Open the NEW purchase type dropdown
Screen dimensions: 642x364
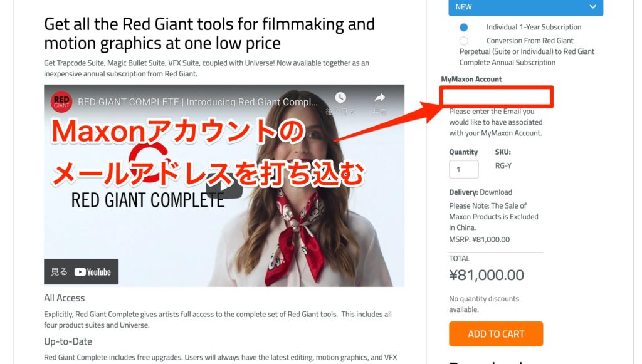click(526, 8)
